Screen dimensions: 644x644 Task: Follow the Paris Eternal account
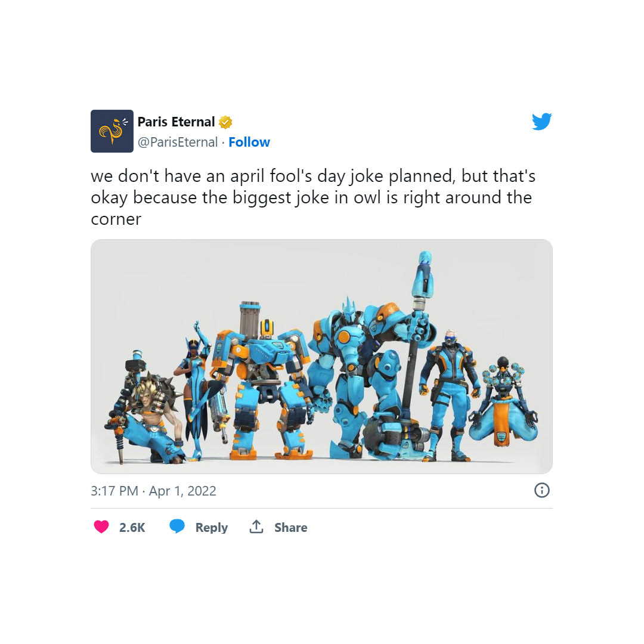(x=249, y=142)
